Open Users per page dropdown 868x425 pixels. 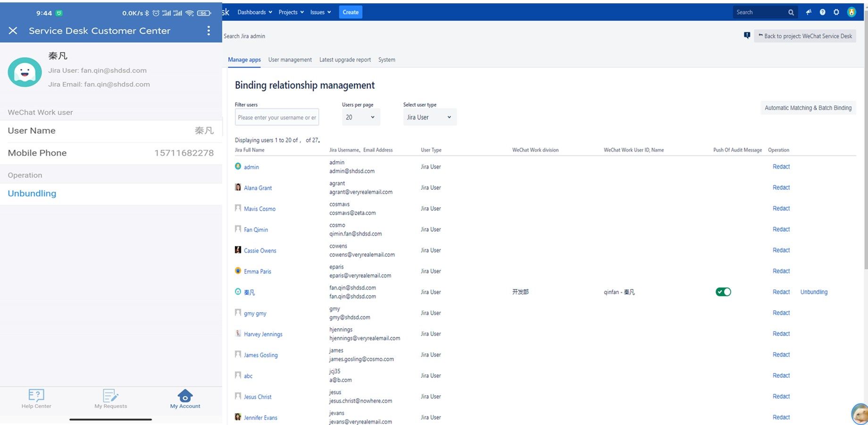pos(361,117)
